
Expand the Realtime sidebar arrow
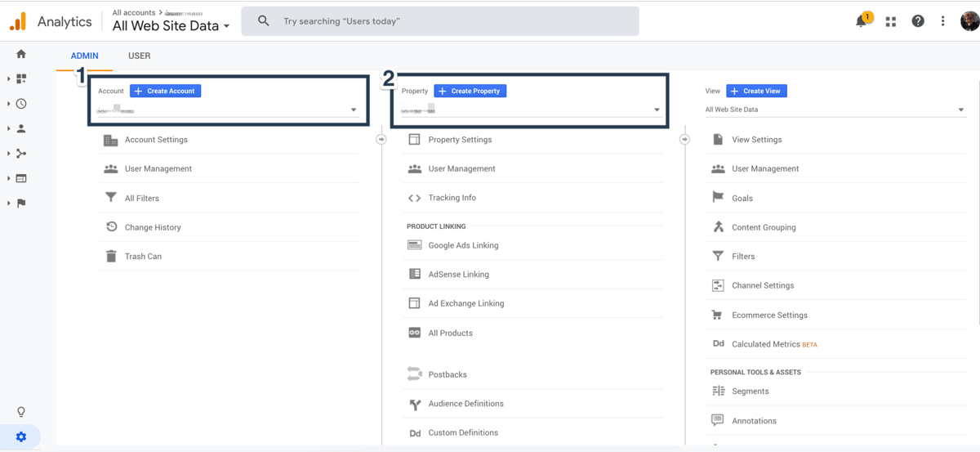tap(8, 104)
